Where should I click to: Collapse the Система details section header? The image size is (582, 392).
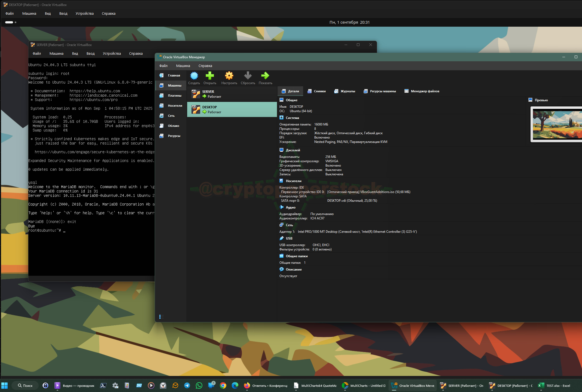point(292,118)
